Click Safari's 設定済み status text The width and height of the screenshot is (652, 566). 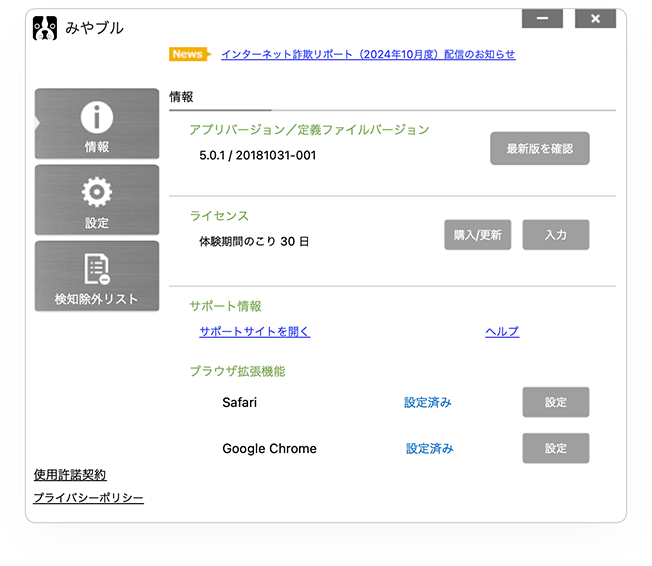pyautogui.click(x=428, y=403)
